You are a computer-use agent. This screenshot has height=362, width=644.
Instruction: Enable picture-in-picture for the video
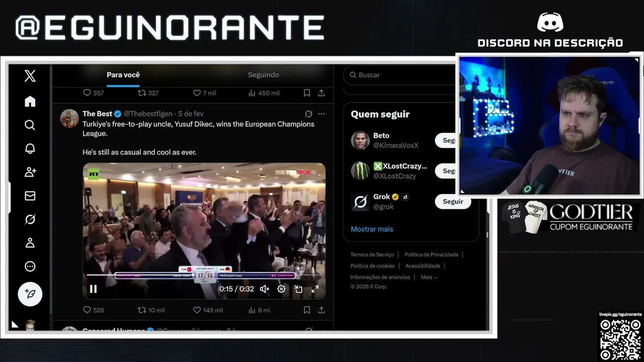(298, 289)
